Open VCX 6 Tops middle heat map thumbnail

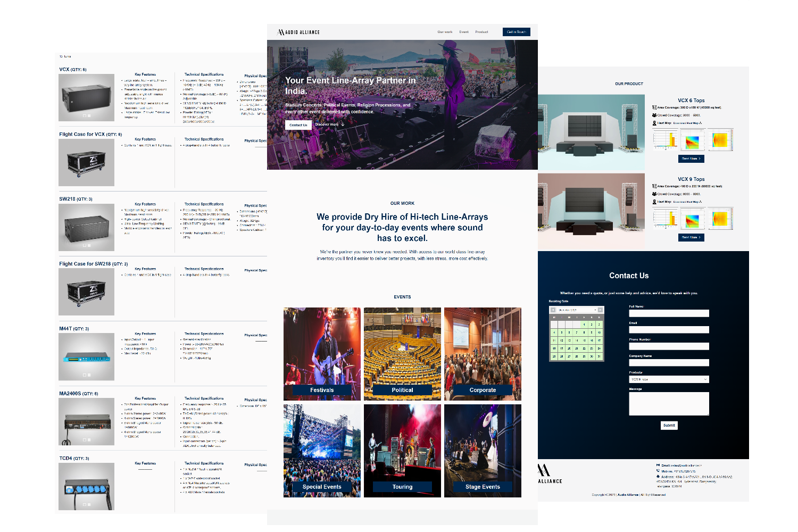coord(693,140)
